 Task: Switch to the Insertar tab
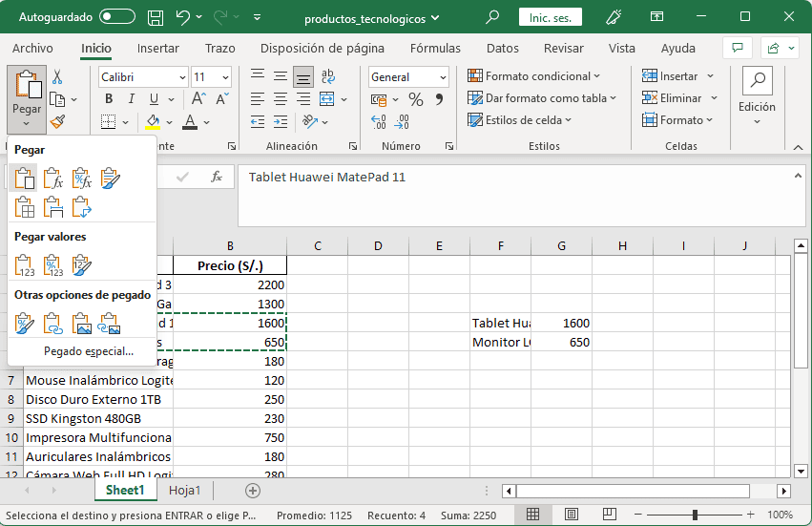(x=158, y=48)
